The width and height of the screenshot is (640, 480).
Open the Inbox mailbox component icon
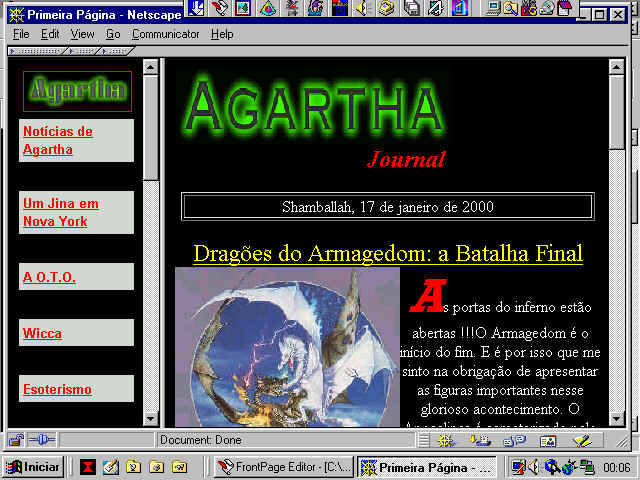(x=480, y=440)
